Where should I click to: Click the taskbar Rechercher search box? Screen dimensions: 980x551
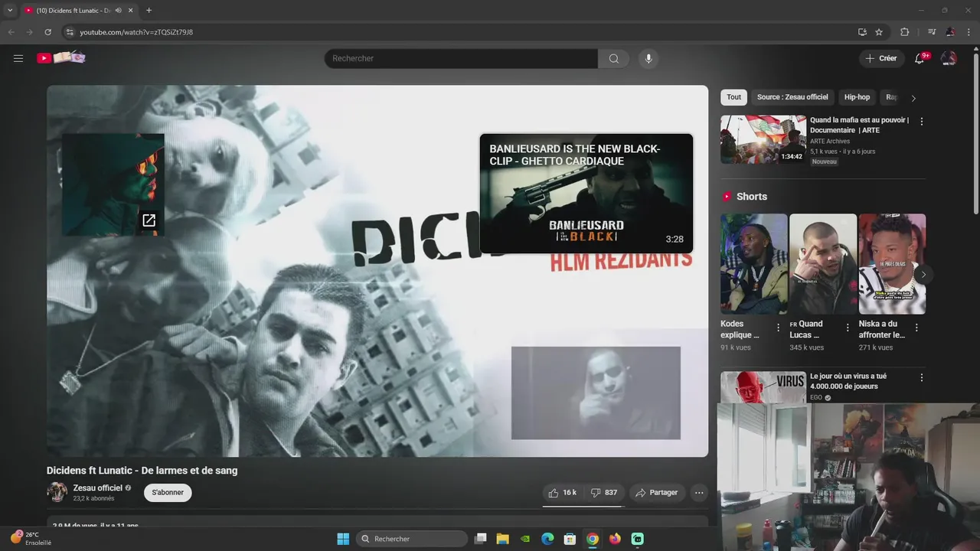[x=412, y=539]
